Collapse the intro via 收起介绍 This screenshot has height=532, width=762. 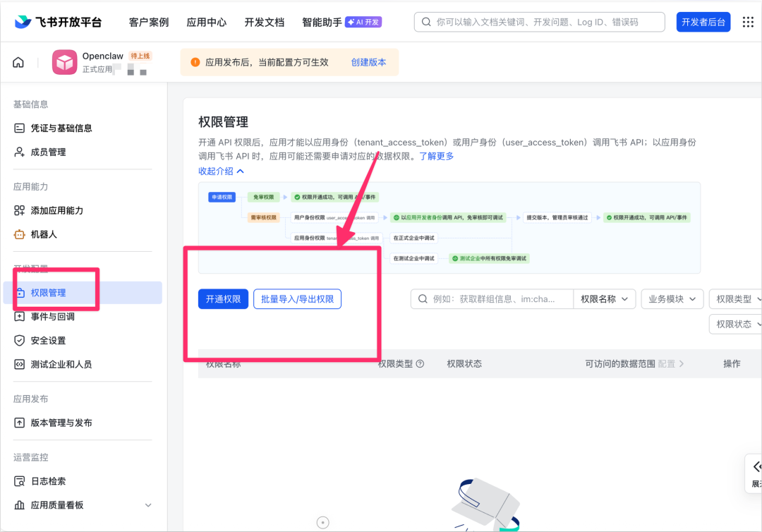(x=222, y=171)
